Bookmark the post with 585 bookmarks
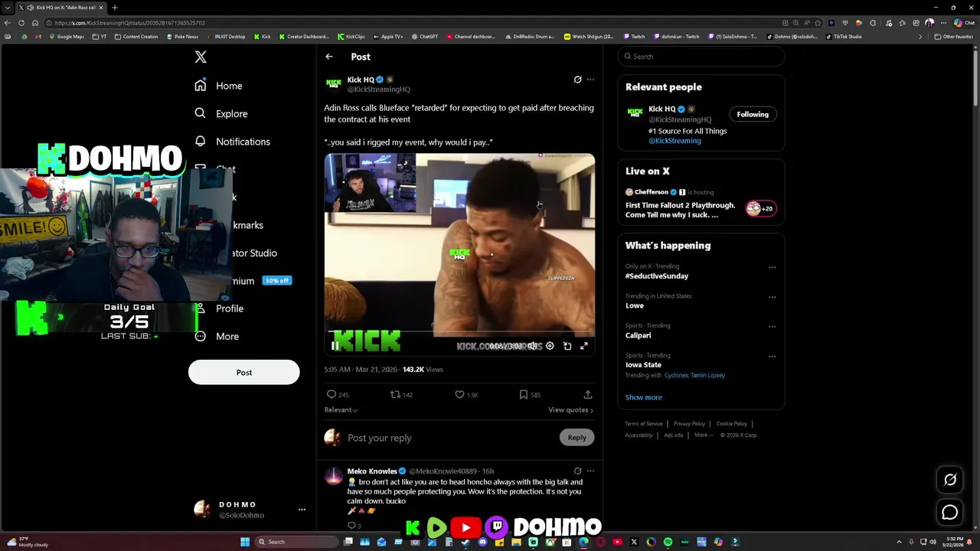Image resolution: width=980 pixels, height=551 pixels. [x=524, y=395]
